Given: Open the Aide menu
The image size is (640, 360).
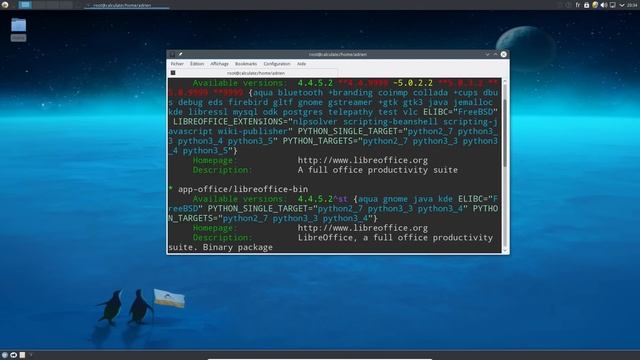Looking at the screenshot, I should click(302, 64).
